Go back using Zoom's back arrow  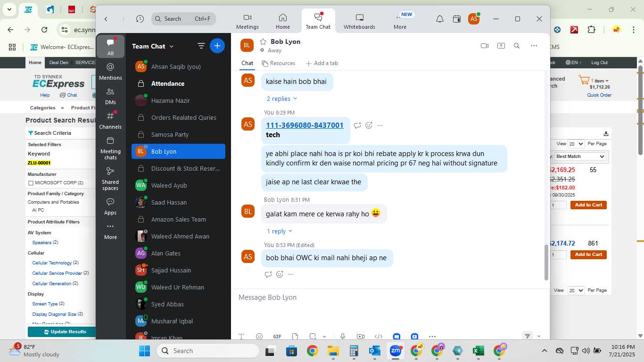coord(106,19)
